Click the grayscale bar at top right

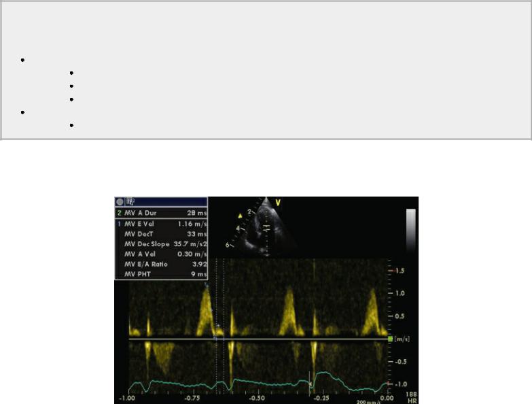(411, 229)
